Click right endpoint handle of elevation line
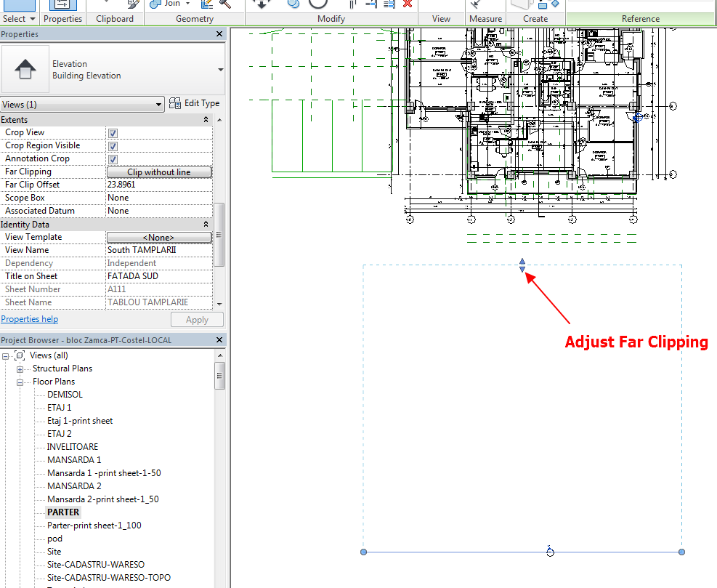The image size is (717, 588). pyautogui.click(x=681, y=552)
